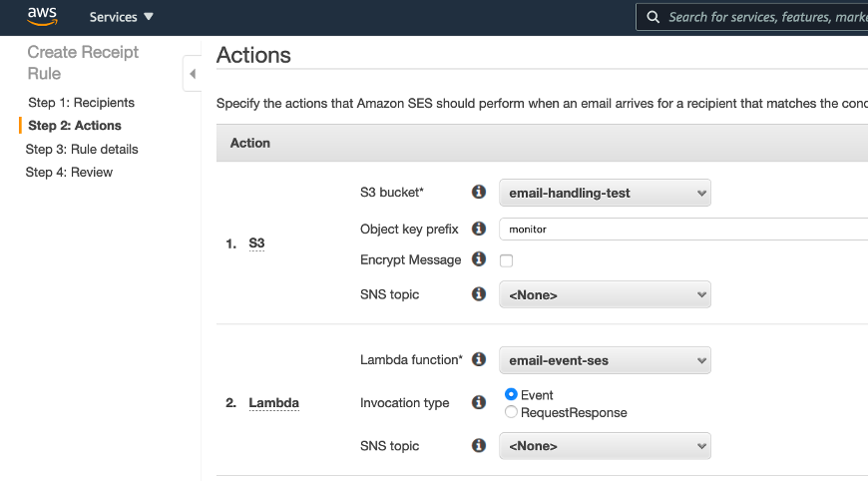Click the Encrypt Message info icon
This screenshot has height=482, width=868.
(x=479, y=259)
